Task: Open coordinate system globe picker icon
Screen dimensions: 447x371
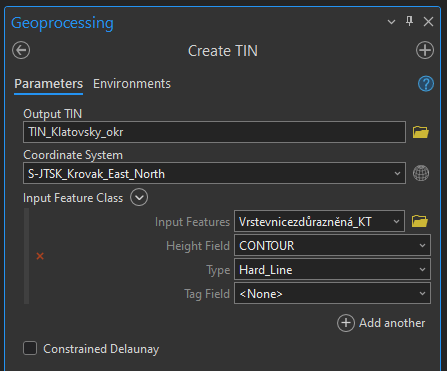Action: click(421, 173)
